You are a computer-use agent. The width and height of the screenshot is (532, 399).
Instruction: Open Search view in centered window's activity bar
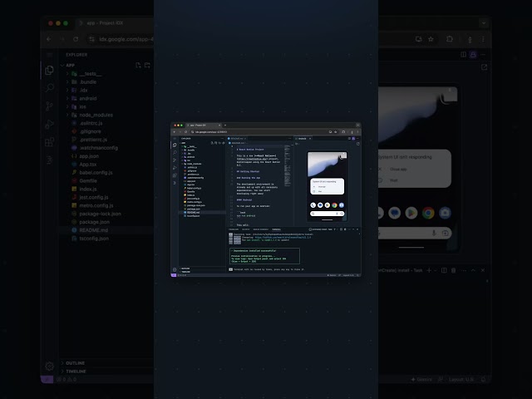click(175, 153)
